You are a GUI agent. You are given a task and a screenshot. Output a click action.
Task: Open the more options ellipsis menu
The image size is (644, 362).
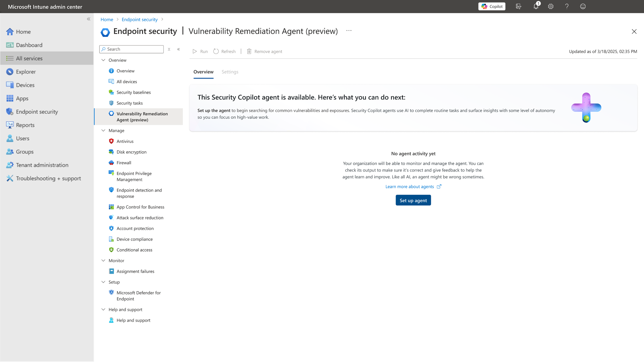click(x=349, y=31)
